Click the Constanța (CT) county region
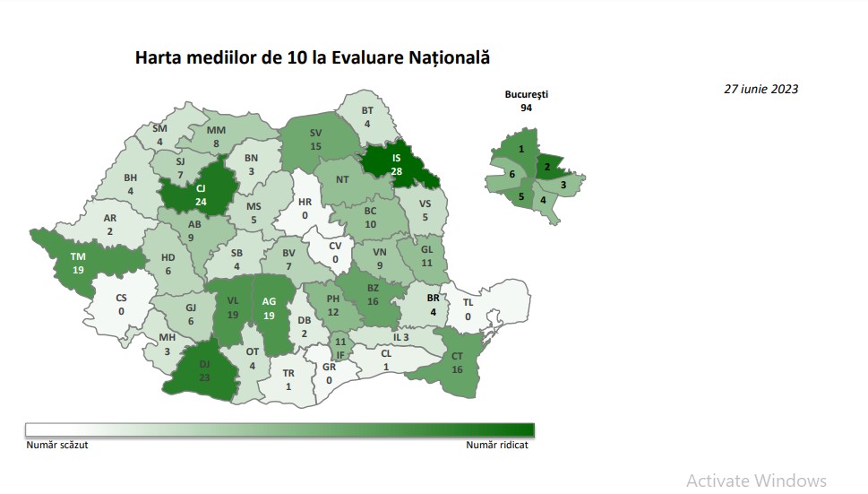Image resolution: width=868 pixels, height=494 pixels. (457, 361)
